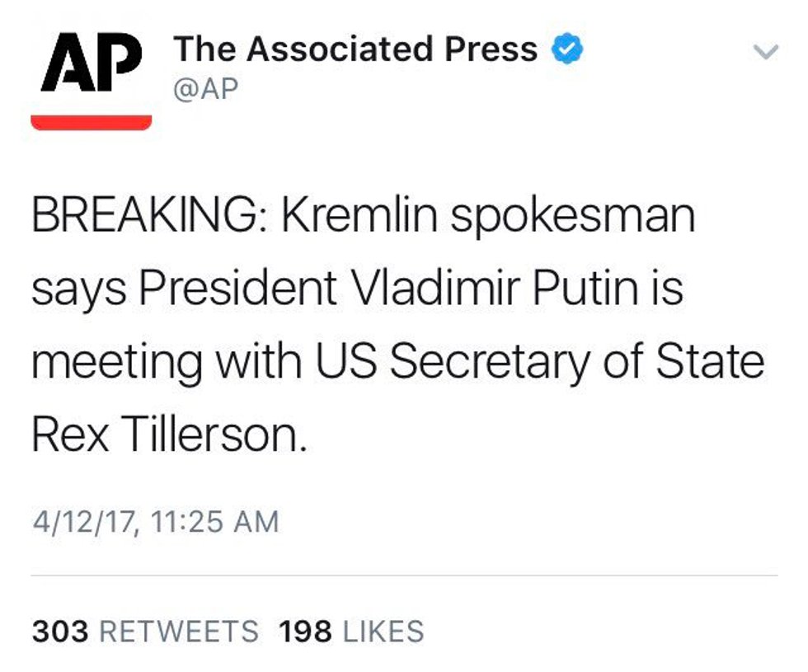The image size is (808, 672).
Task: Open The Associated Press profile name
Action: 355,50
